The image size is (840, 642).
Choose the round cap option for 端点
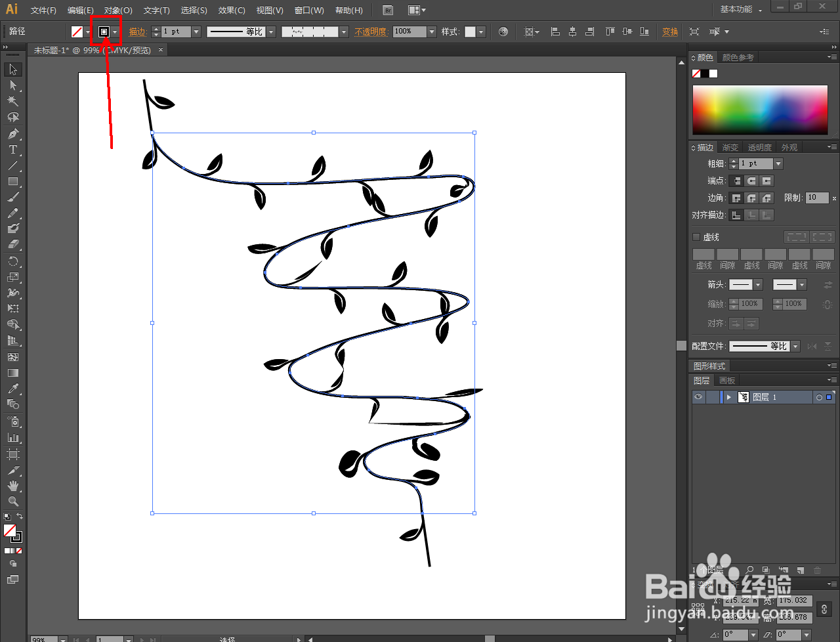[x=751, y=181]
